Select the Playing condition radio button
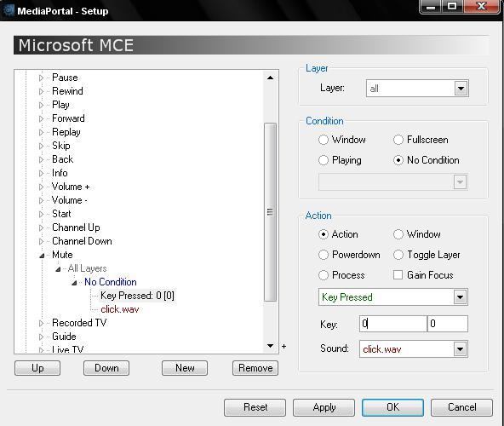Screen dimensions: 504x426 coord(324,160)
